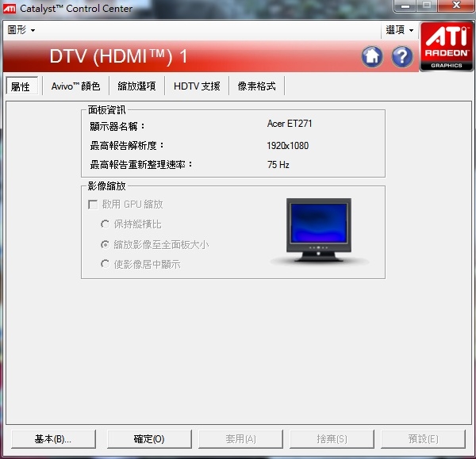Select the 縮放影像至全面板大小 radio button
This screenshot has width=476, height=459.
point(105,244)
